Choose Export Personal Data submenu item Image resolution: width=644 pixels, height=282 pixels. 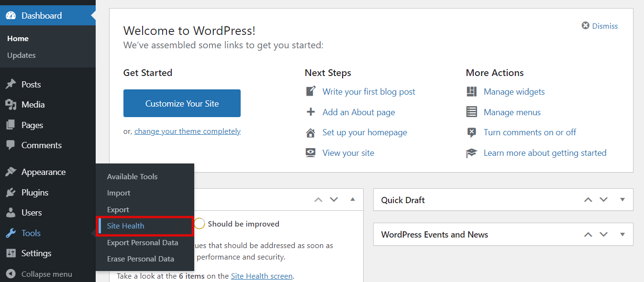(x=143, y=243)
